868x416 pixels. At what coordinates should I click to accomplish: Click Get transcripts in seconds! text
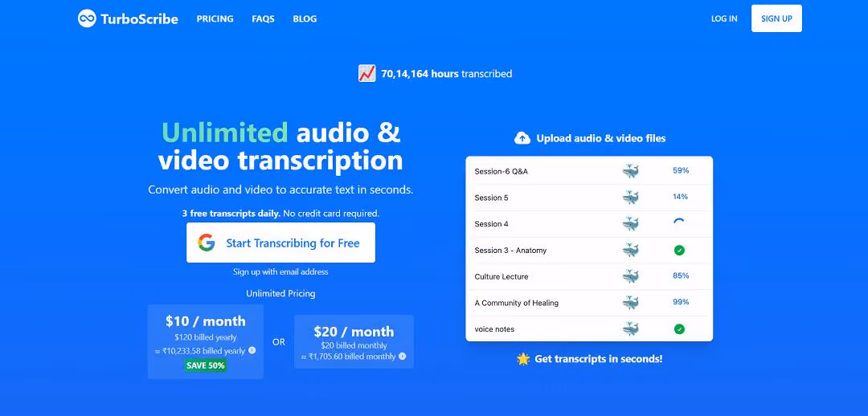599,358
